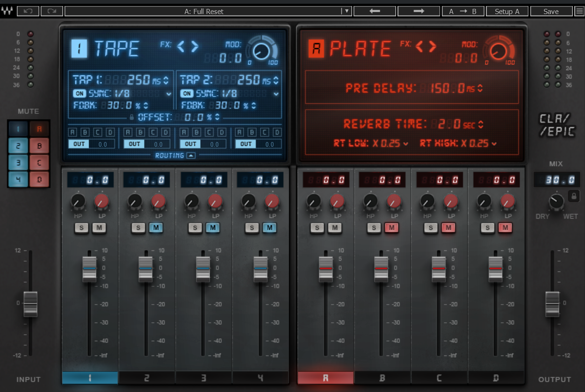Copy setup A to B
The width and height of the screenshot is (585, 392).
coord(463,11)
